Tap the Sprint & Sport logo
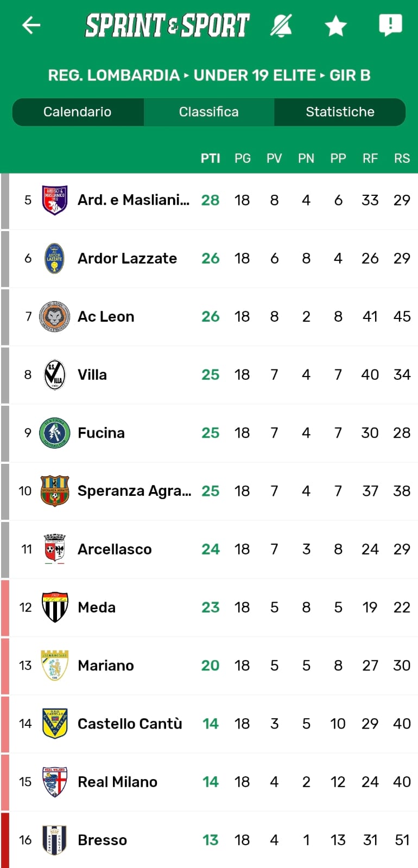Viewport: 418px width, 868px height. click(167, 25)
